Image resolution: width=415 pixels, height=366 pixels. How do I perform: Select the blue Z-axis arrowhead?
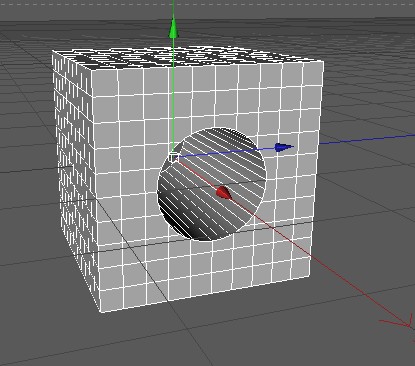pyautogui.click(x=284, y=147)
